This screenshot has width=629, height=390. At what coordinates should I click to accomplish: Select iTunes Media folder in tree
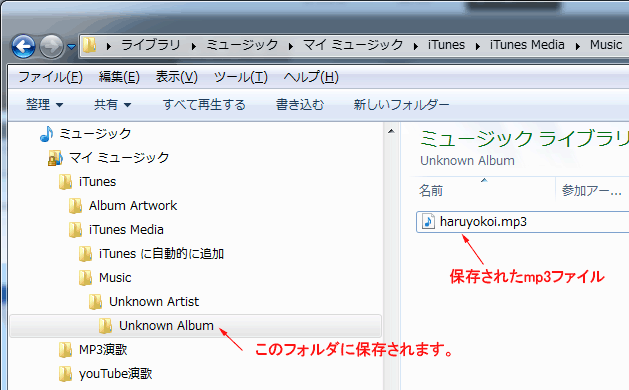pos(126,230)
